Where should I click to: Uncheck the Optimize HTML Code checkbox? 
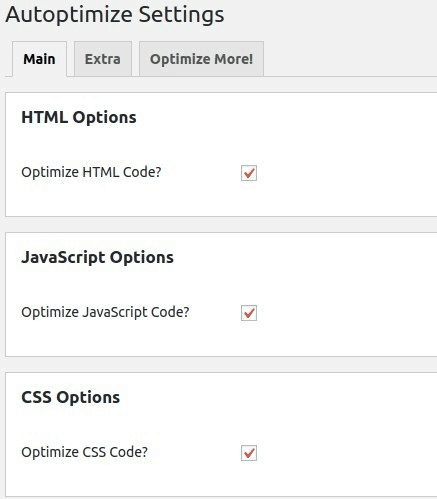click(x=249, y=173)
